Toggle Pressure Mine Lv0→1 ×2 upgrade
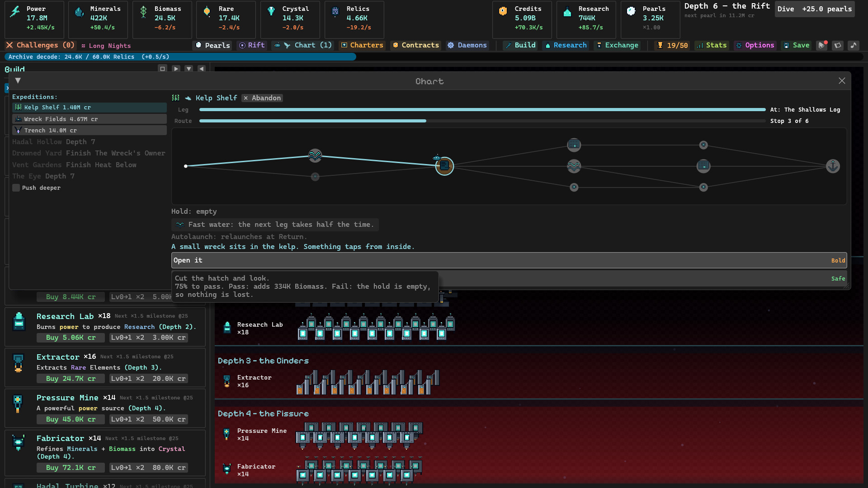 [149, 419]
